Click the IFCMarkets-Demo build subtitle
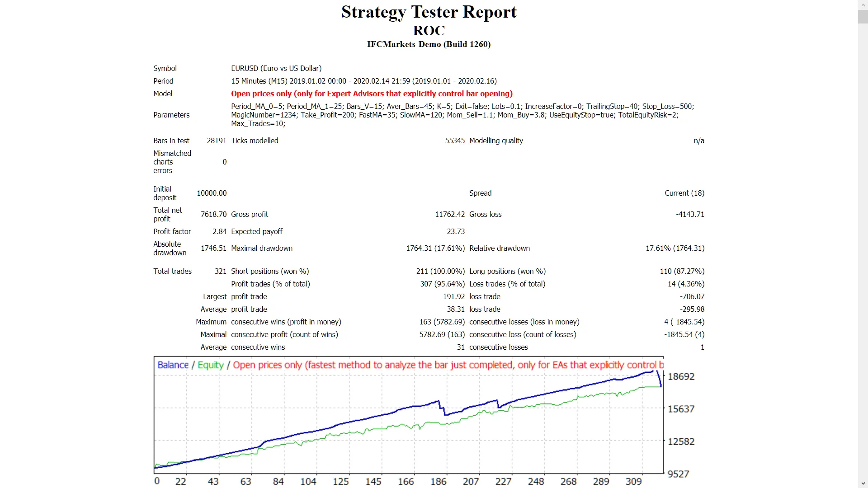Viewport: 868px width, 488px height. click(x=429, y=44)
